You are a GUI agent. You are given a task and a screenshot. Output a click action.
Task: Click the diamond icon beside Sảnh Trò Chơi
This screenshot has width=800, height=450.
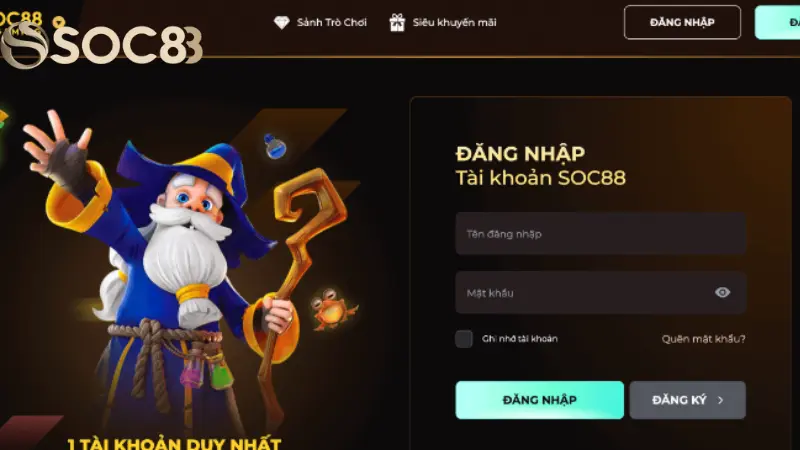click(x=281, y=22)
